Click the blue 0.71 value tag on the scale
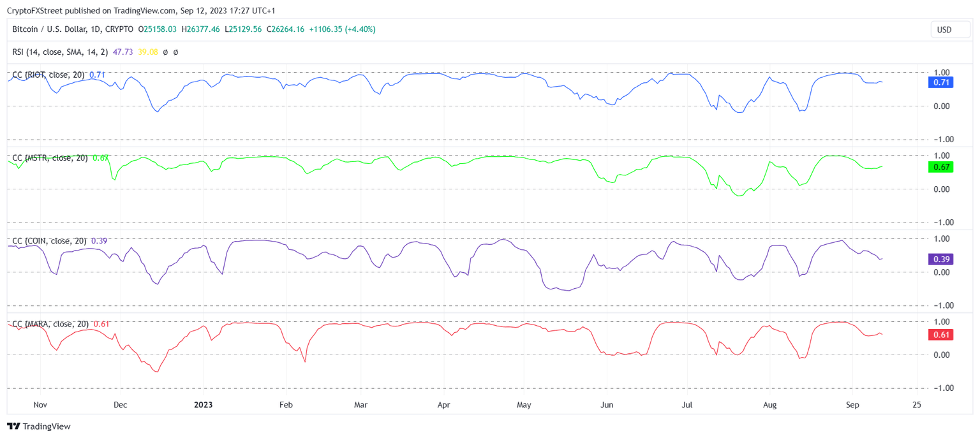980x438 pixels. [x=941, y=82]
